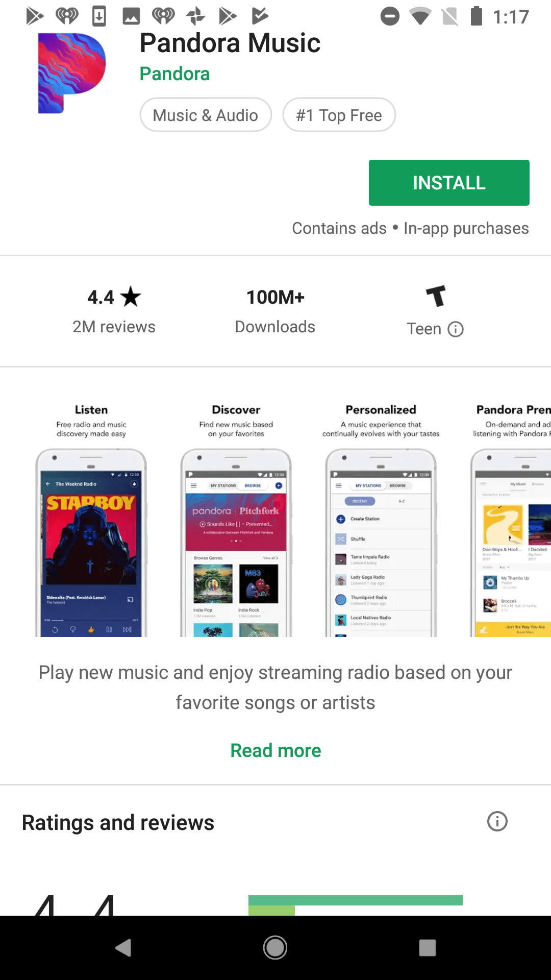Image resolution: width=551 pixels, height=980 pixels.
Task: Tap the iHeartRadio notification icon in status bar
Action: pos(66,15)
